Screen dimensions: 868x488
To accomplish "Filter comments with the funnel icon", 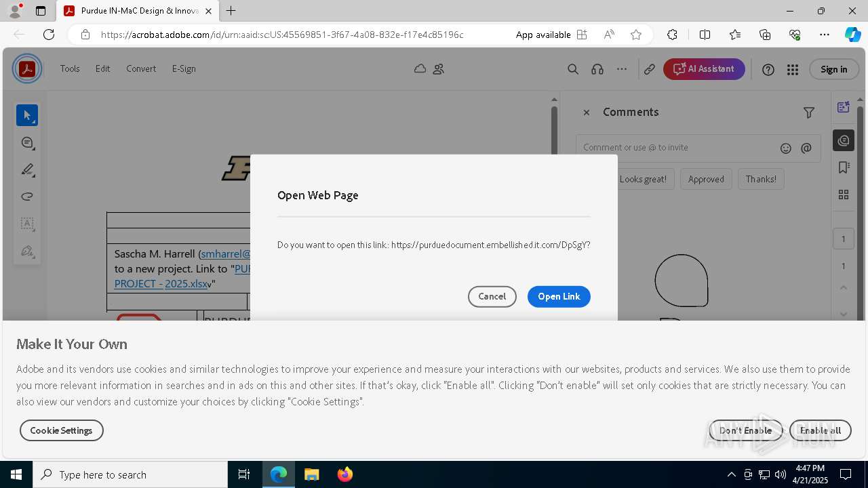I will coord(809,113).
